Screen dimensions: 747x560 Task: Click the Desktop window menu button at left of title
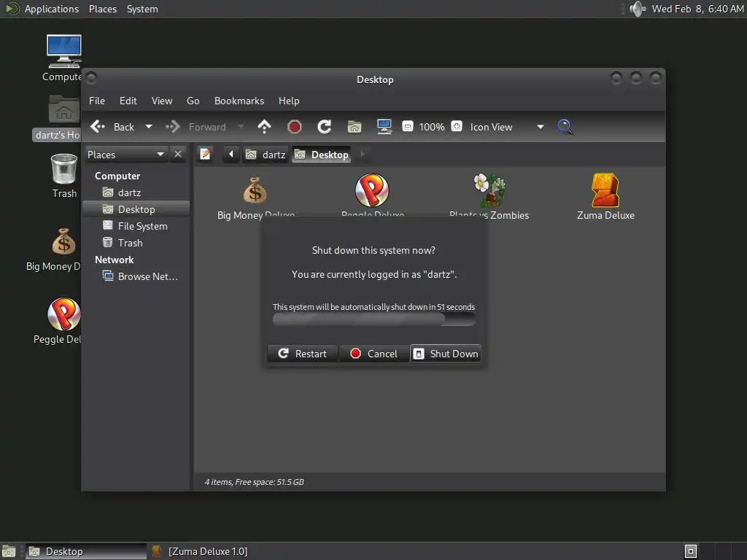[x=91, y=77]
